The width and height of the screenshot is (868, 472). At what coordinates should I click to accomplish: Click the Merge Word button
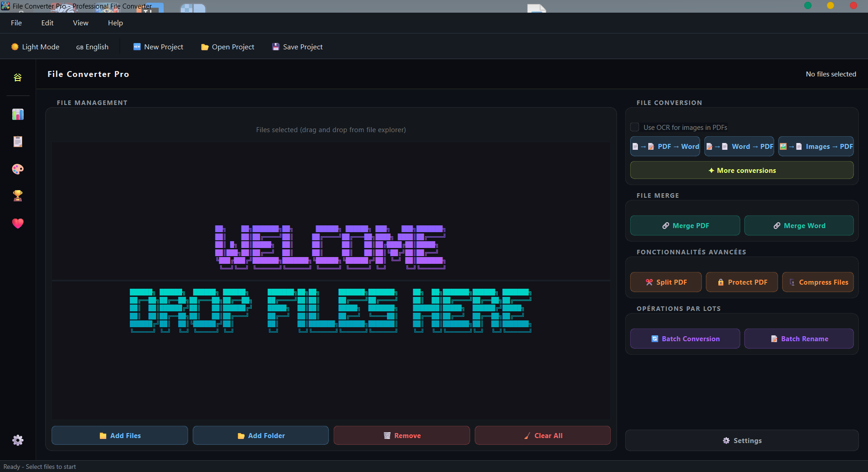coord(799,225)
